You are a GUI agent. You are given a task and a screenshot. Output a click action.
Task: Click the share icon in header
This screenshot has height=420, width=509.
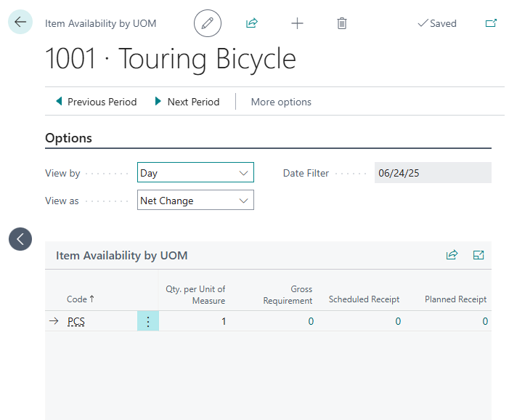(252, 23)
